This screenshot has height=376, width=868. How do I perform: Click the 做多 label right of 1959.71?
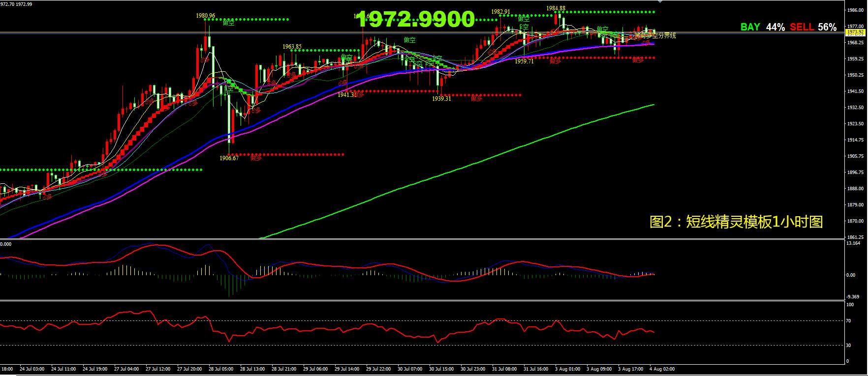556,61
